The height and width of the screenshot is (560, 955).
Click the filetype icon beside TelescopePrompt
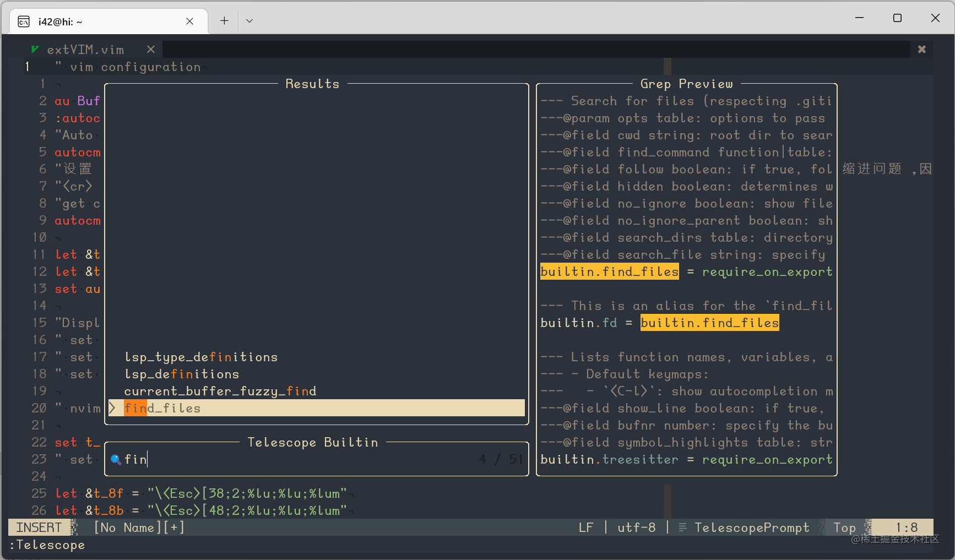(x=682, y=528)
